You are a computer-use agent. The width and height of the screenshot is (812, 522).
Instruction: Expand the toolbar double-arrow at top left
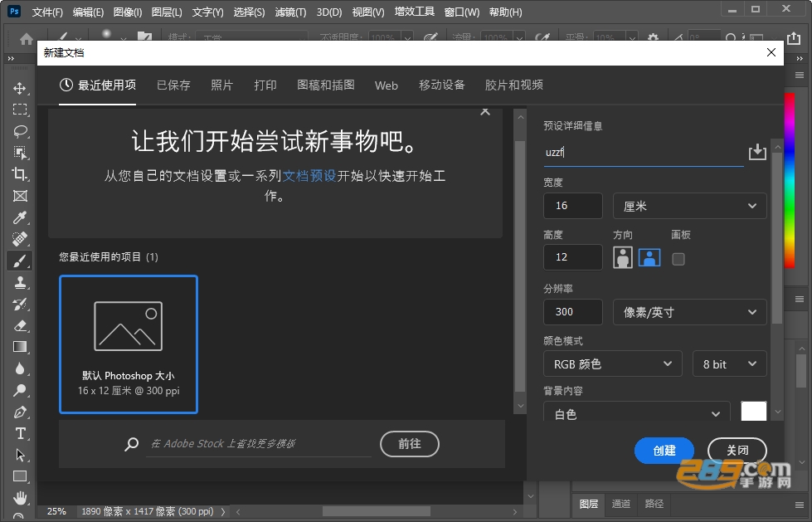(11, 59)
